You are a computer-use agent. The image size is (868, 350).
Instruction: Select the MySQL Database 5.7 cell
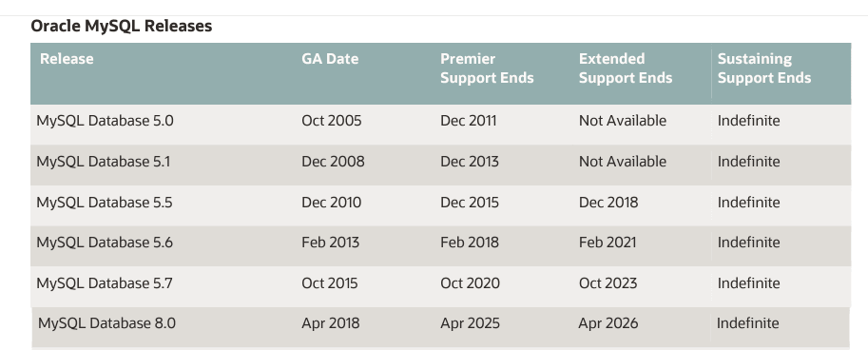(x=105, y=283)
